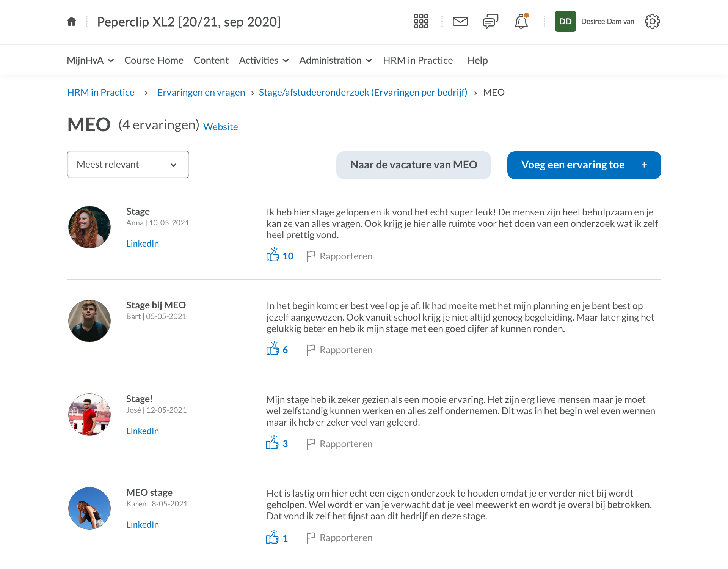Click Naar de vacature van MEO
Screen dimensions: 728x569
413,165
